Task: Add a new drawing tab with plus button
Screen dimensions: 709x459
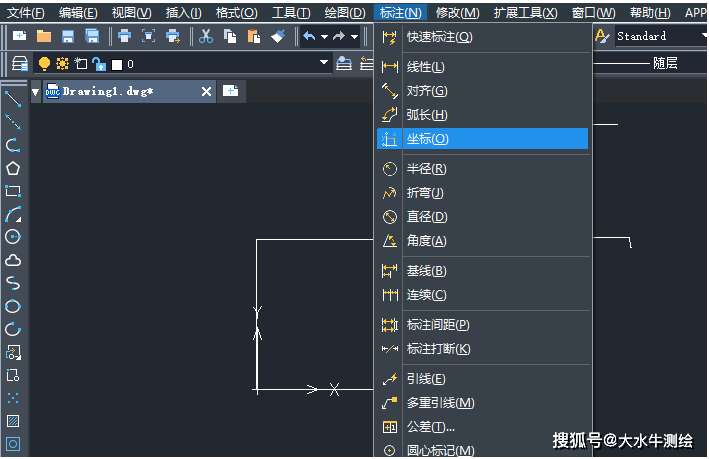Action: pos(231,91)
